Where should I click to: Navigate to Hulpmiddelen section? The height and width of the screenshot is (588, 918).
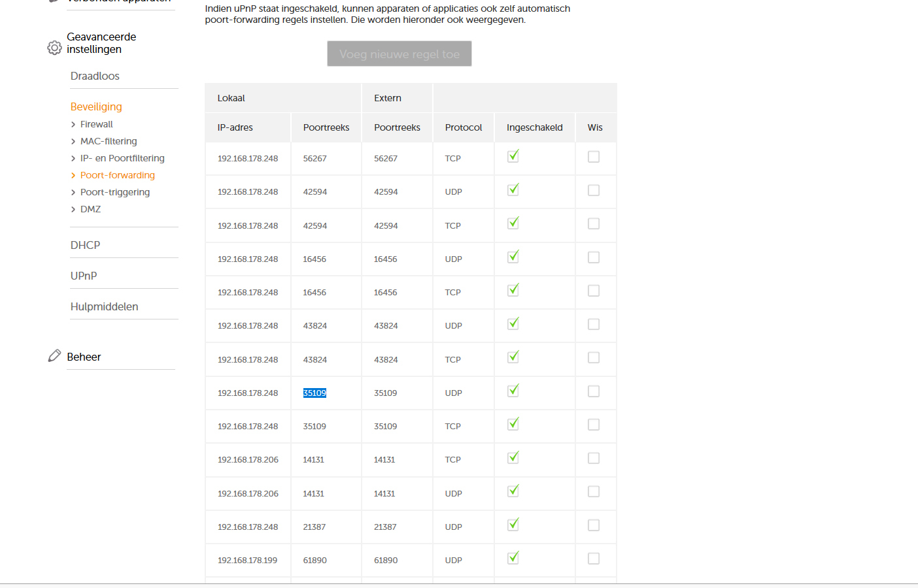(105, 306)
